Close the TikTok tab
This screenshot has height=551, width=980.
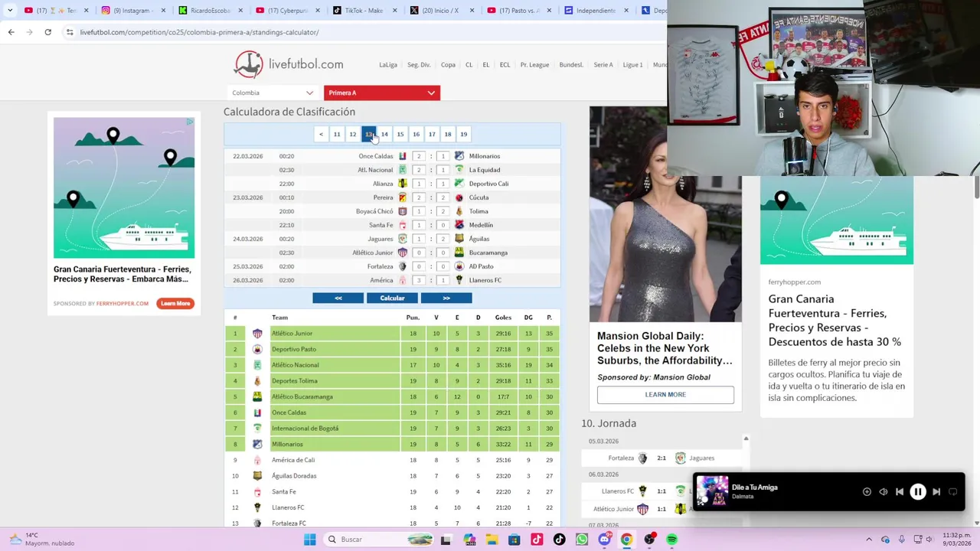point(394,11)
